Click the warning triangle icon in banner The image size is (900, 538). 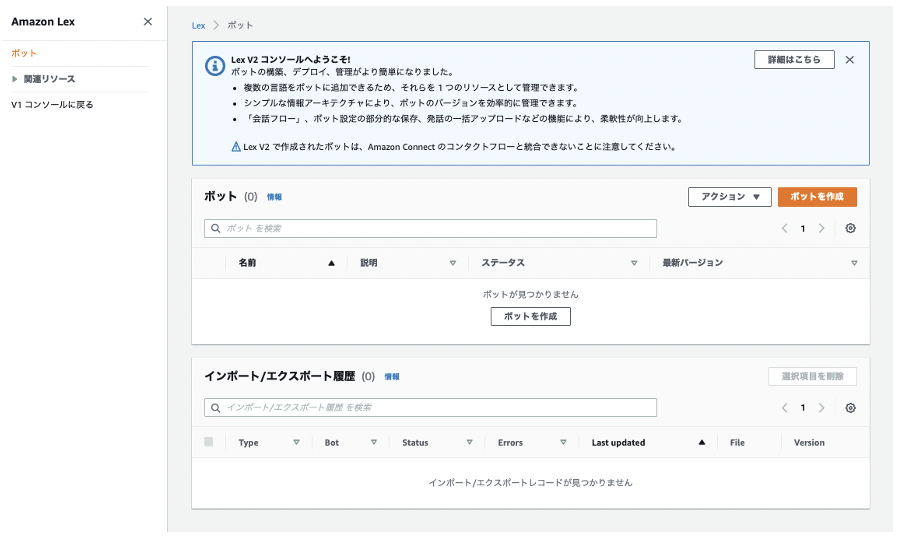pyautogui.click(x=236, y=147)
